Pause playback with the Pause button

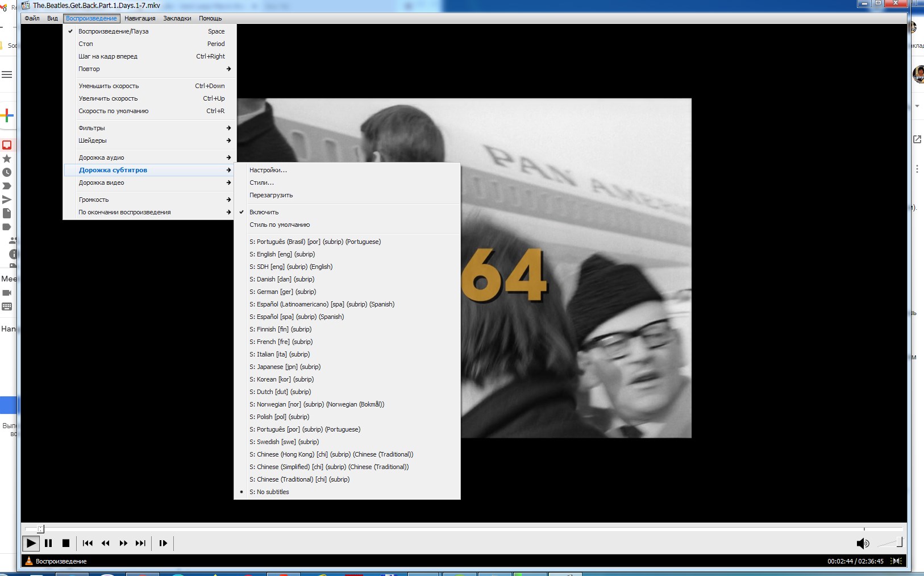coord(48,543)
